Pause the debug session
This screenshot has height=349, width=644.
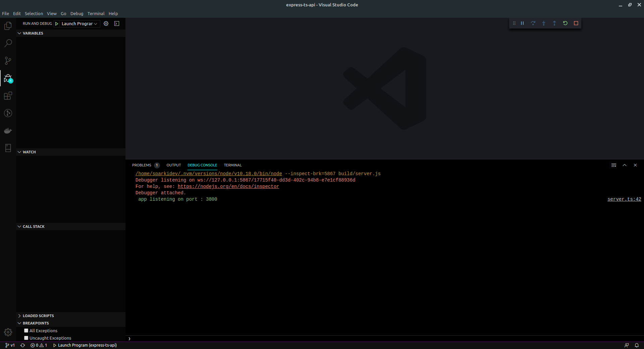522,23
